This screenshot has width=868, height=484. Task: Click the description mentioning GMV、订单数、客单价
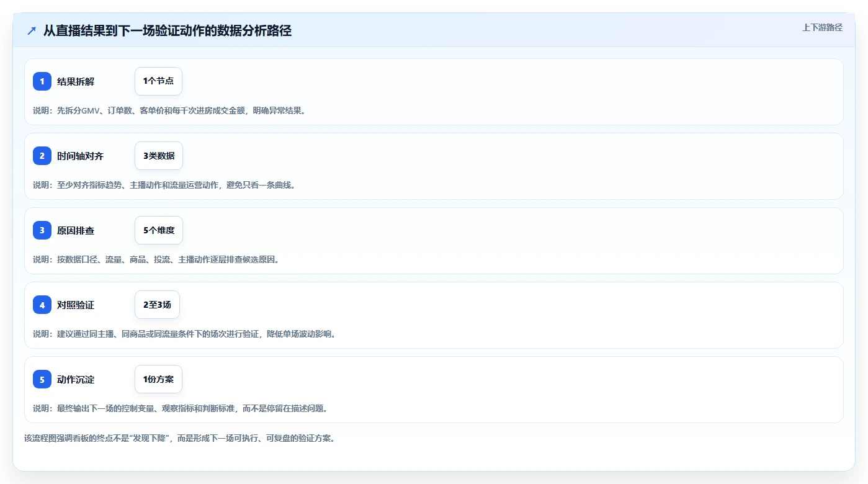(169, 110)
